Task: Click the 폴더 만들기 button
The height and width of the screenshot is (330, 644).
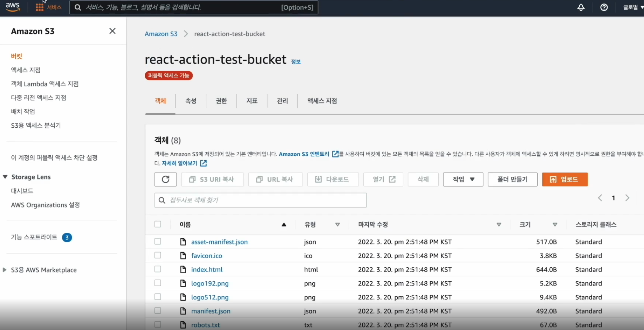Action: pos(512,180)
